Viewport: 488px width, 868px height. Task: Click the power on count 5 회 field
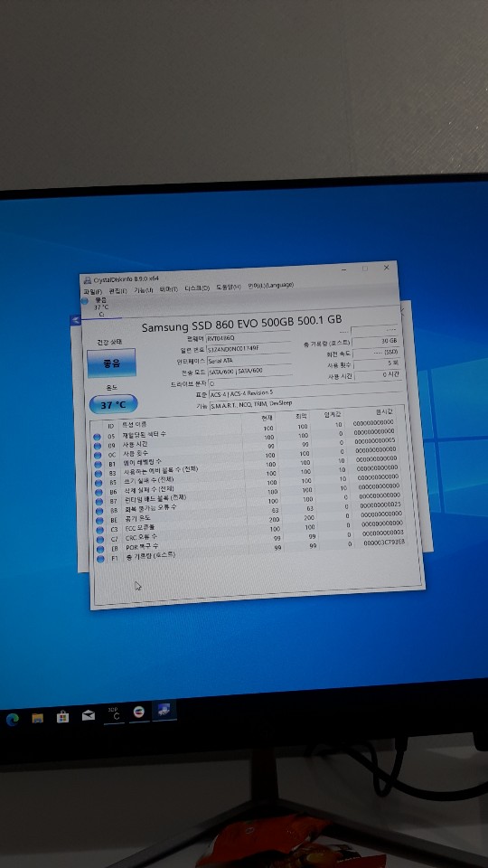click(376, 364)
